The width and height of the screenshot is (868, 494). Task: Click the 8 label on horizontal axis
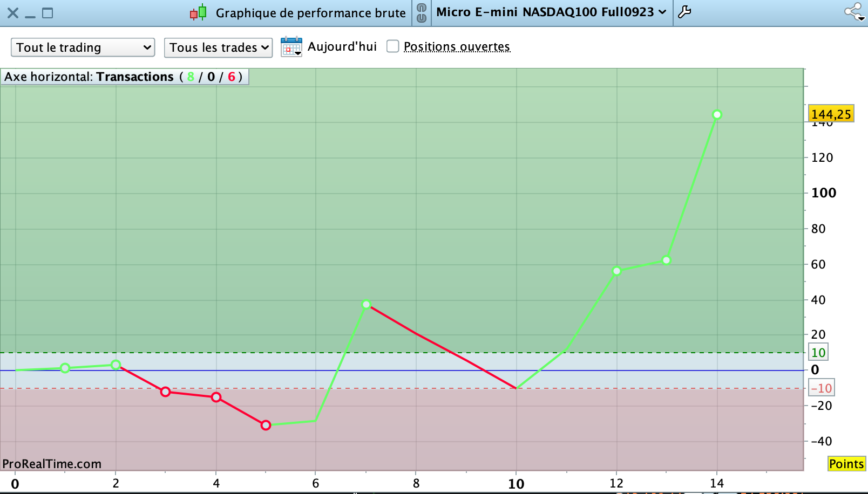(x=416, y=483)
